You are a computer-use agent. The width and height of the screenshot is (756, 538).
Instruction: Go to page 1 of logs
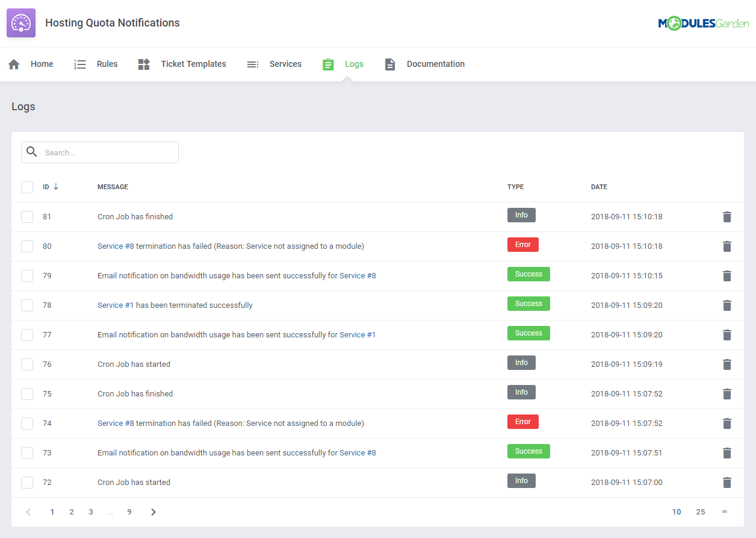pos(52,512)
